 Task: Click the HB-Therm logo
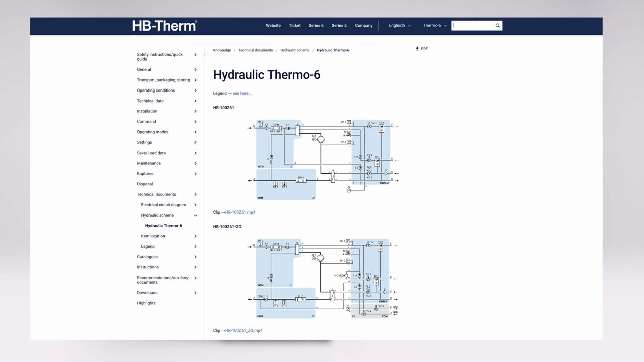tap(164, 26)
